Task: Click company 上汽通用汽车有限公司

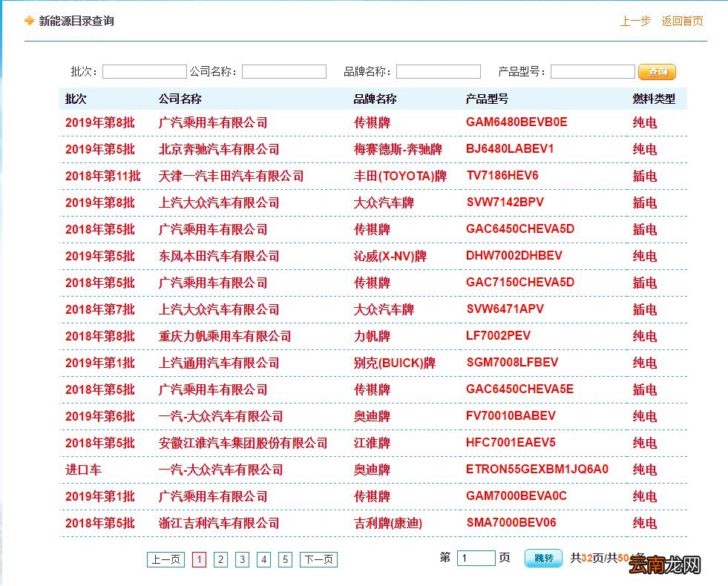Action: pos(219,363)
